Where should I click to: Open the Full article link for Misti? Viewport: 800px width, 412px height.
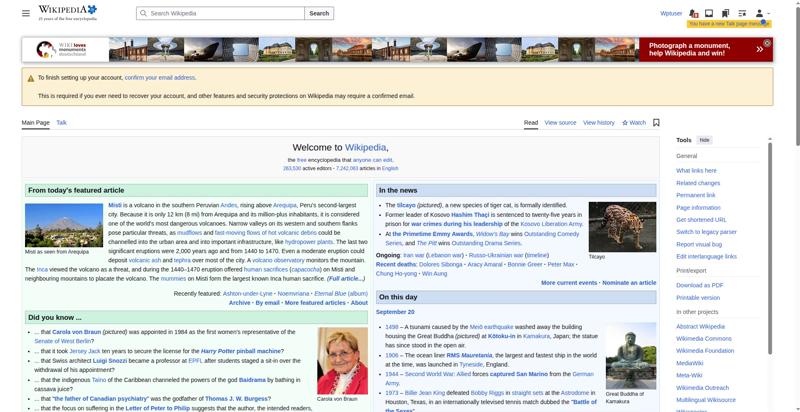346,279
